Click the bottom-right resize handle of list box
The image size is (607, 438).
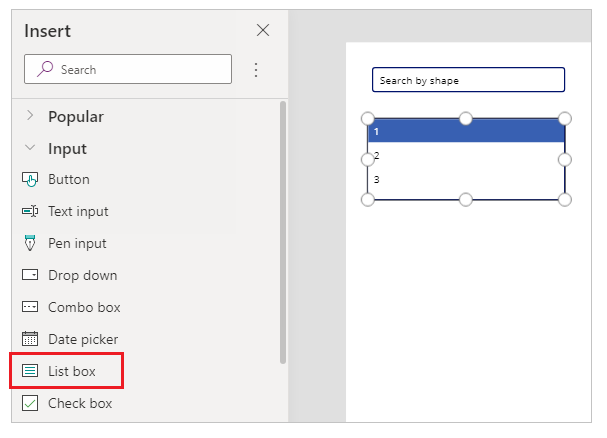[x=565, y=199]
